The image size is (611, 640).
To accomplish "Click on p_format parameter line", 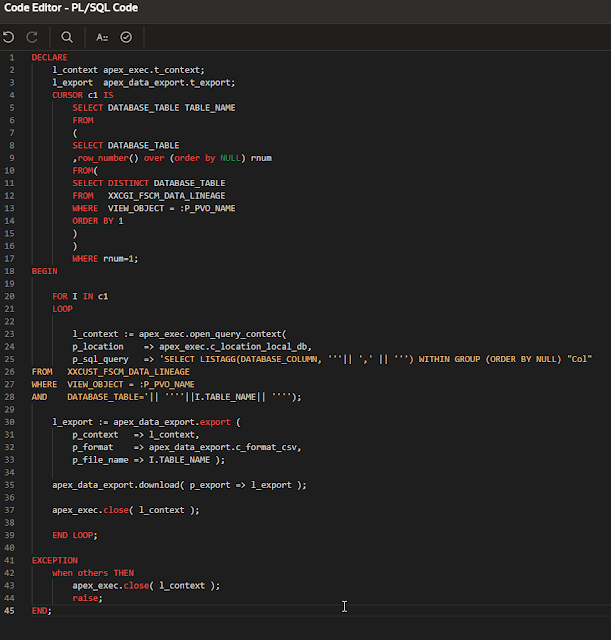I will [x=187, y=447].
